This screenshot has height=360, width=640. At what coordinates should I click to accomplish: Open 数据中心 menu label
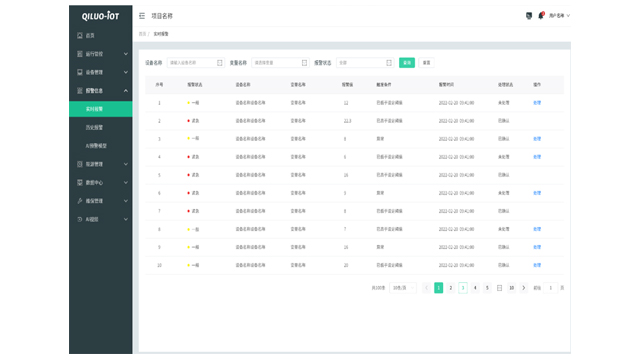click(94, 182)
